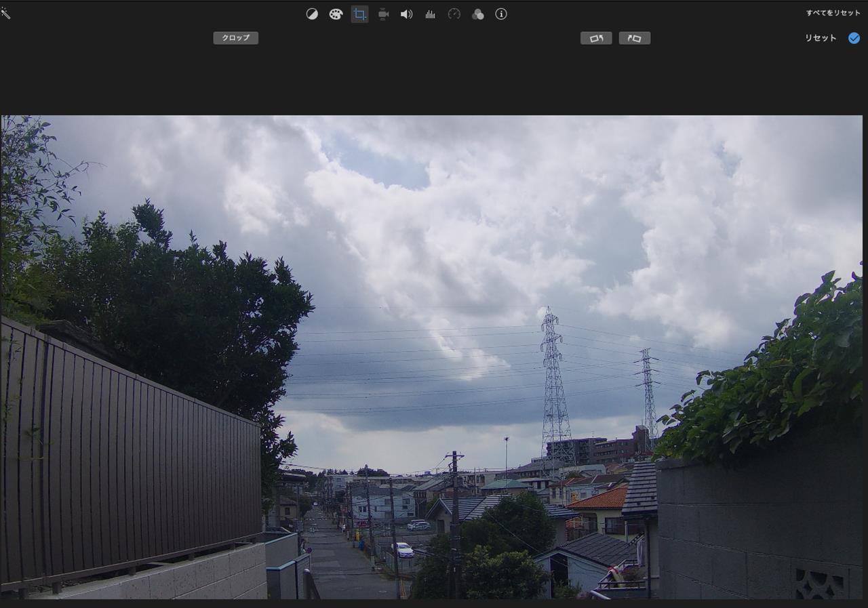Open the color balance adjustment
The height and width of the screenshot is (608, 868).
[x=312, y=14]
